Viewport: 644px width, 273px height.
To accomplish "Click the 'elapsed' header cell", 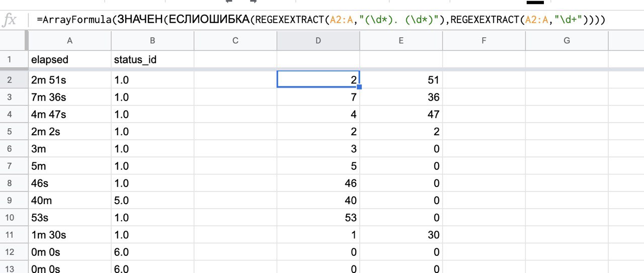I will [69, 59].
